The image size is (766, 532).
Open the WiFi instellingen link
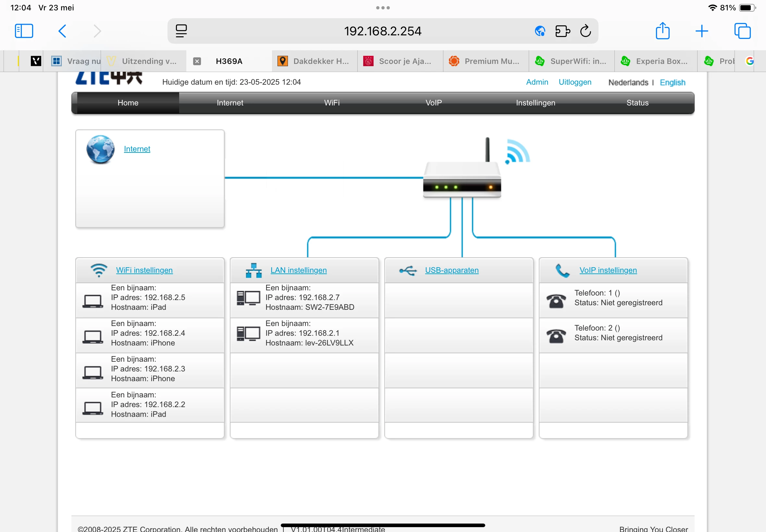click(x=144, y=270)
